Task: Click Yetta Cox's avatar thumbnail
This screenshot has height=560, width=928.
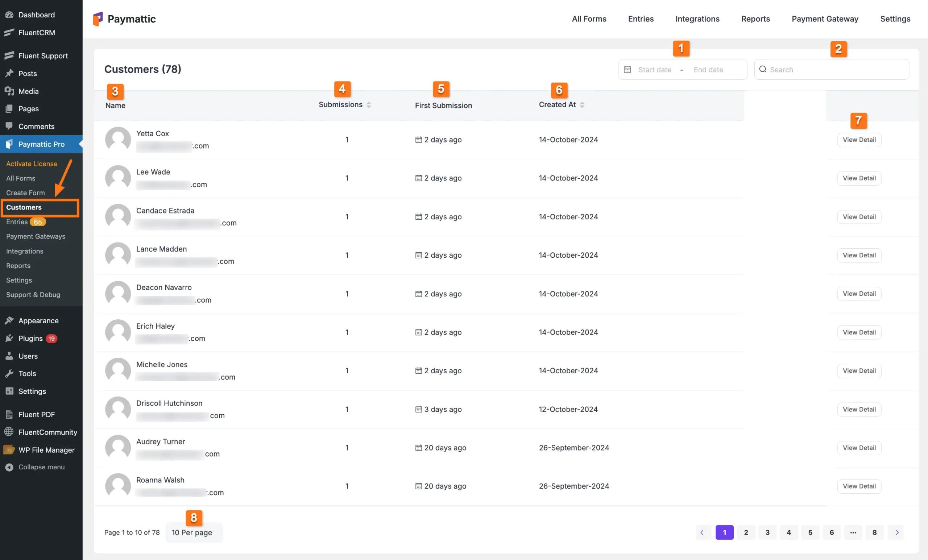Action: tap(118, 139)
